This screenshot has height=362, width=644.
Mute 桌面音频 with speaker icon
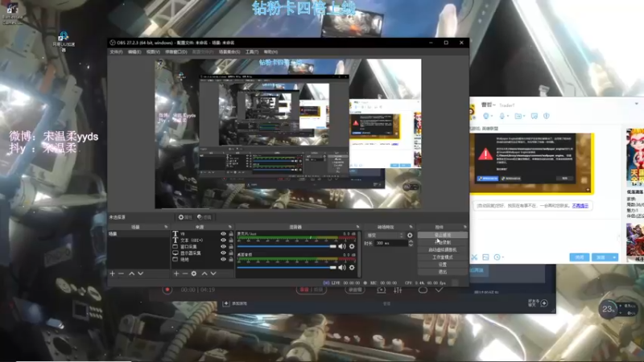341,268
